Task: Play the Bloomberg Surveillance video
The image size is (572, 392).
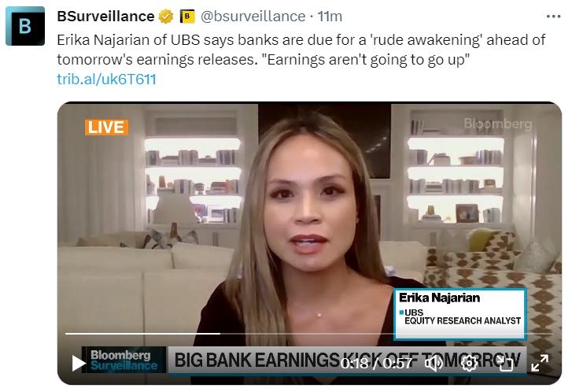Action: [x=79, y=363]
